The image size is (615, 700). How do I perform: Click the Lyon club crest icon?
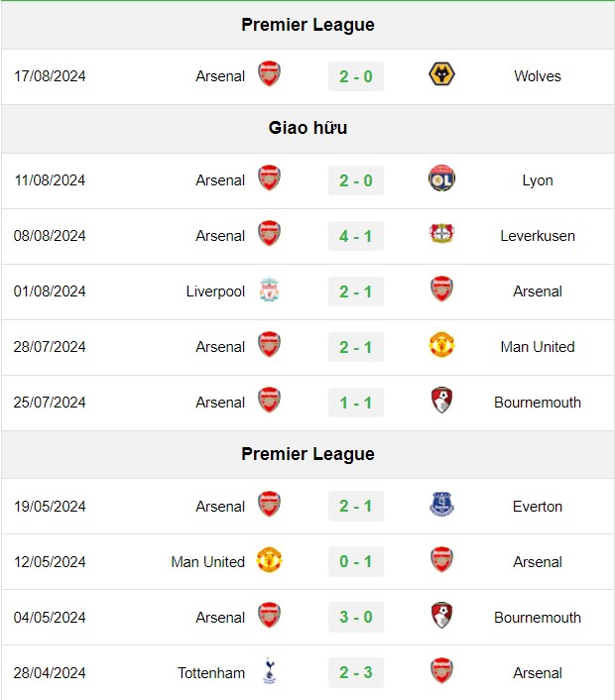tap(441, 178)
